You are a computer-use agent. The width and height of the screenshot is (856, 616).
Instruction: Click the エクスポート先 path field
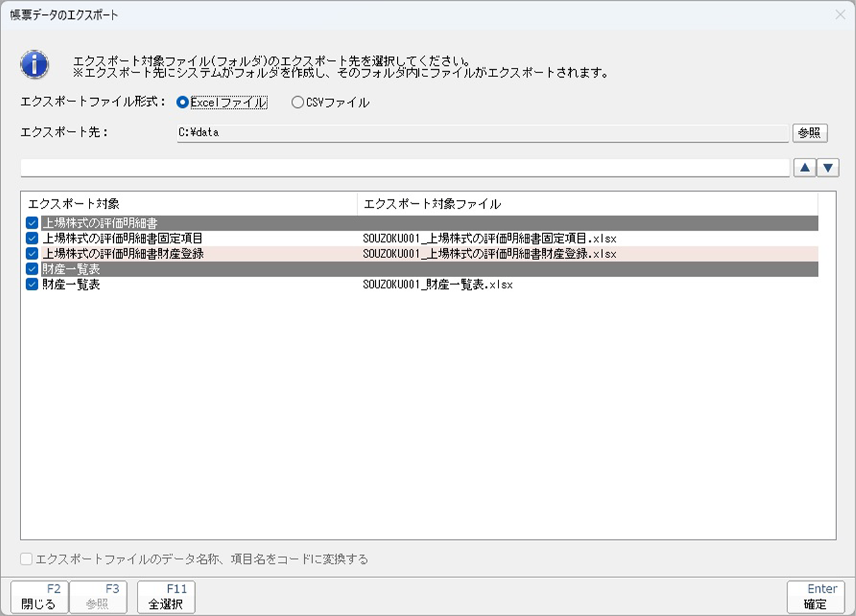pos(482,132)
